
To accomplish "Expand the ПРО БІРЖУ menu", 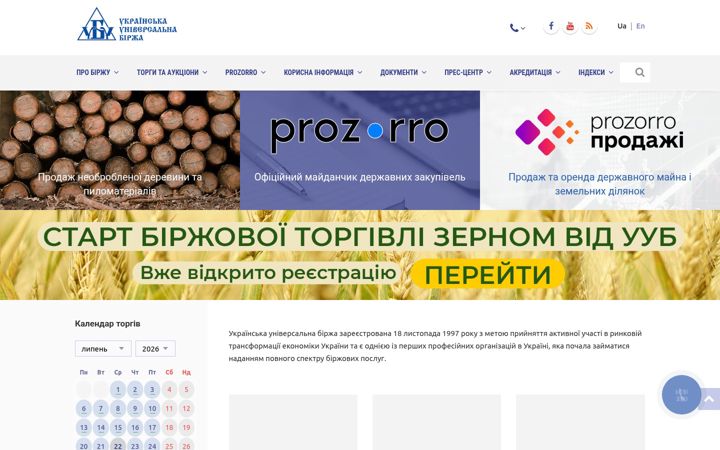I will pyautogui.click(x=97, y=72).
